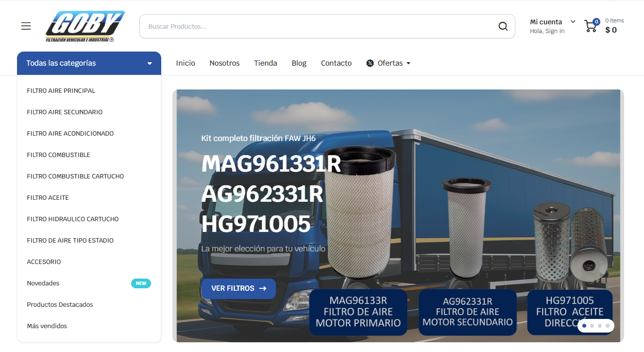Select the third carousel slide dot

pyautogui.click(x=600, y=326)
